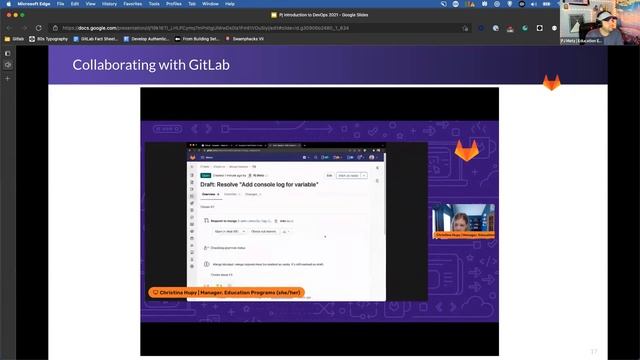Click the white square extension icon
Screen dimensions: 640x360
point(540,28)
